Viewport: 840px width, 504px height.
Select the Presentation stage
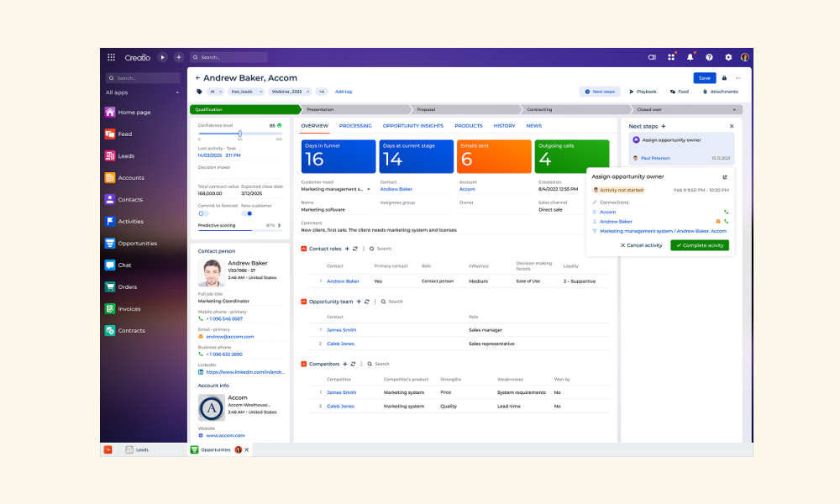[x=356, y=110]
